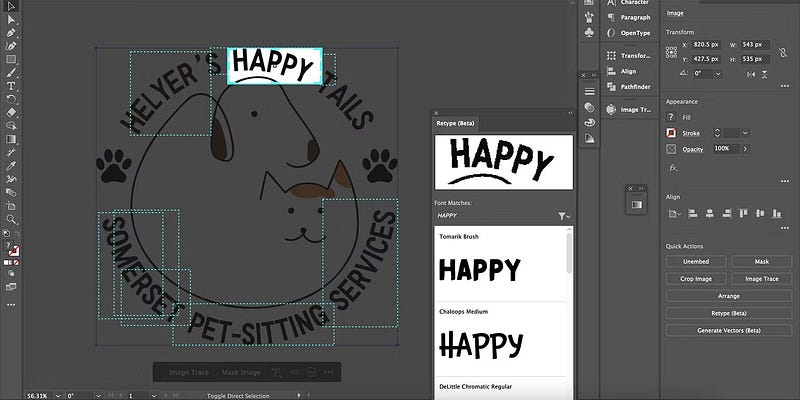Viewport: 800px width, 400px height.
Task: Click the fx effects icon in Appearance
Action: (673, 167)
